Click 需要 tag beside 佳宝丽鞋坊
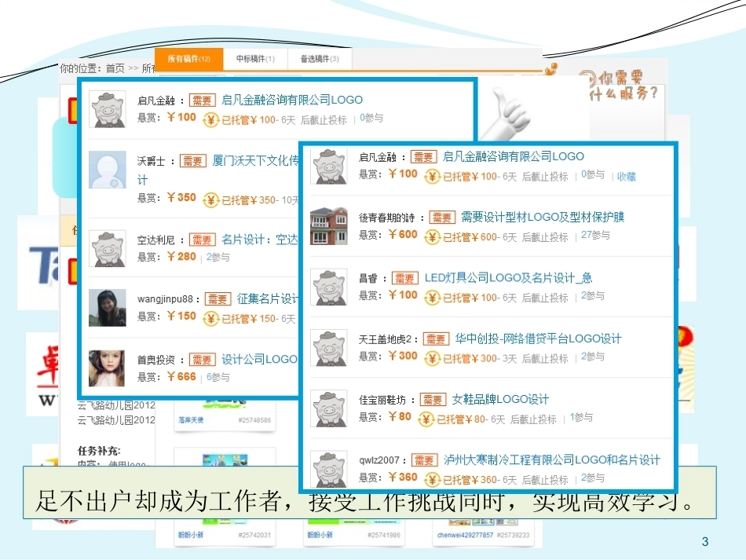Screen dimensions: 746x560 click(x=433, y=400)
